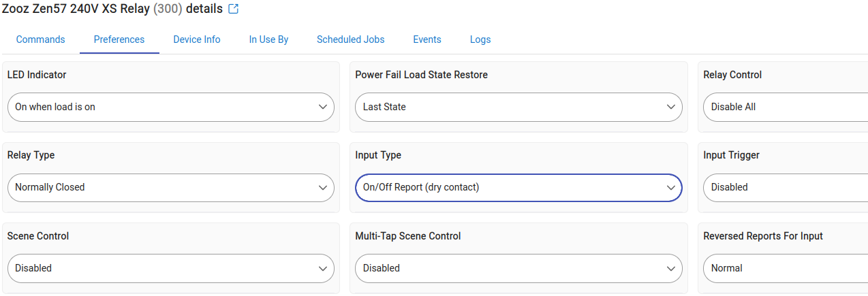Expand the 'Normally Closed' relay type selector
This screenshot has height=296, width=868.
coord(170,188)
